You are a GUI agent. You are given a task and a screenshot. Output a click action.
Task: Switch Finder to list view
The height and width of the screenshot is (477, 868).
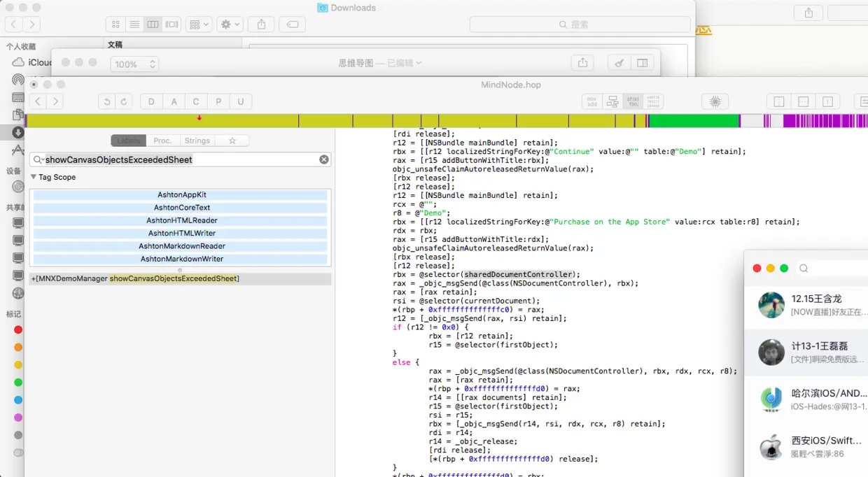point(134,24)
